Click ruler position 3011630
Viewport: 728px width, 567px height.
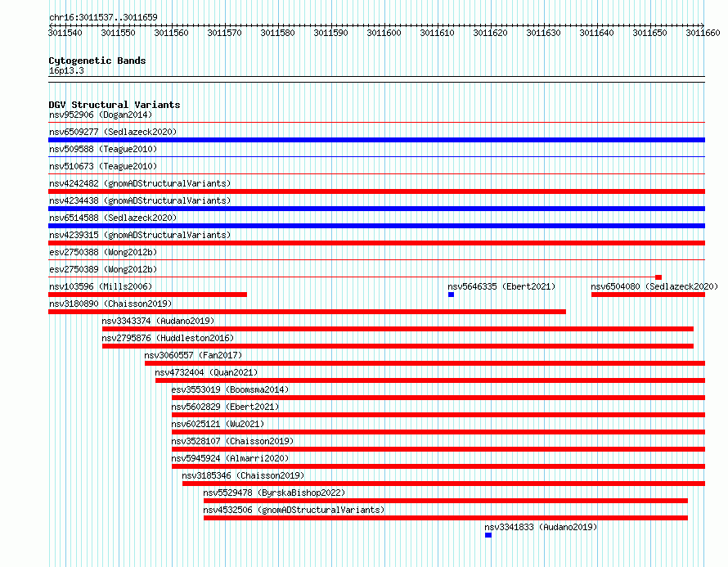pos(543,33)
